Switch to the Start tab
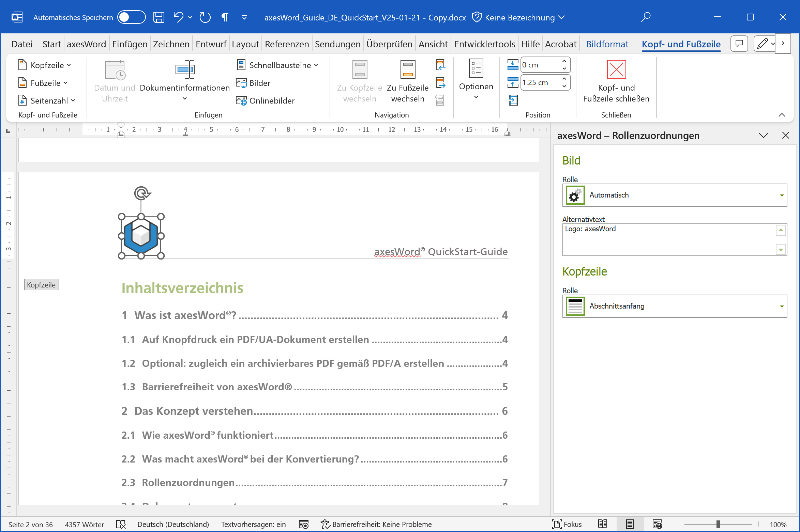Image resolution: width=800 pixels, height=532 pixels. [x=51, y=44]
